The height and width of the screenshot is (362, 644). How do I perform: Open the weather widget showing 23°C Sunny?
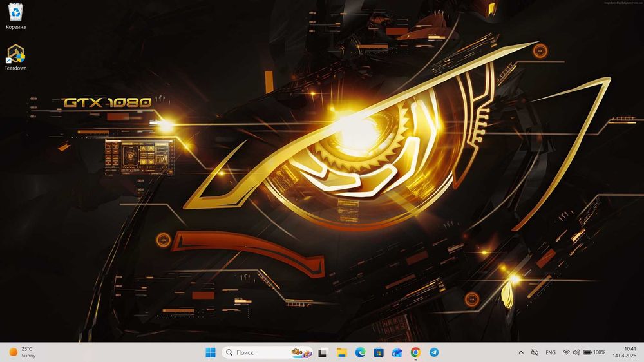coord(23,352)
